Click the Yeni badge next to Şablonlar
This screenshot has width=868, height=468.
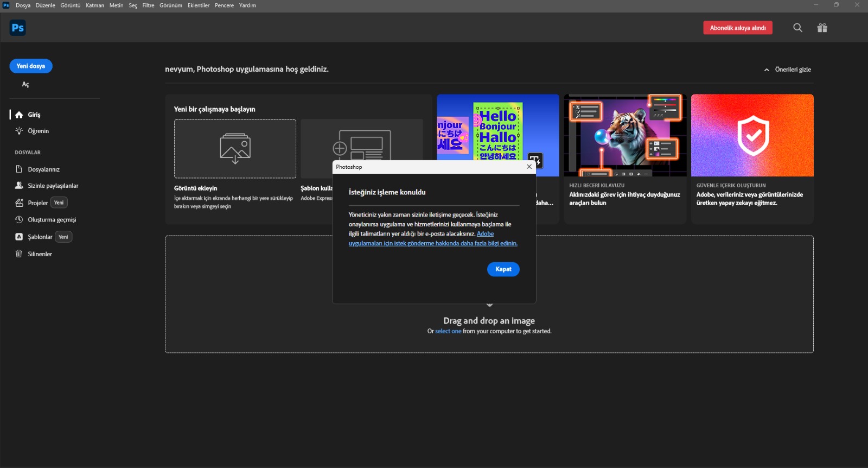pyautogui.click(x=63, y=237)
